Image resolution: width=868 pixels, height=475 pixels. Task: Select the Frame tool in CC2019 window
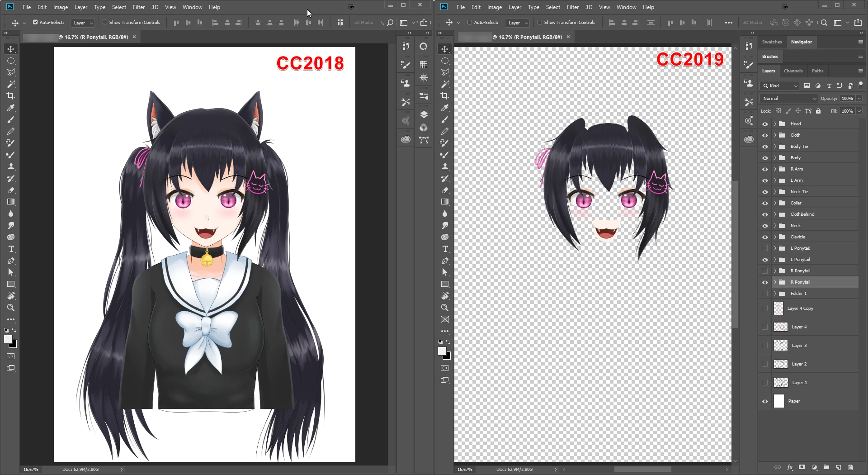pyautogui.click(x=445, y=319)
